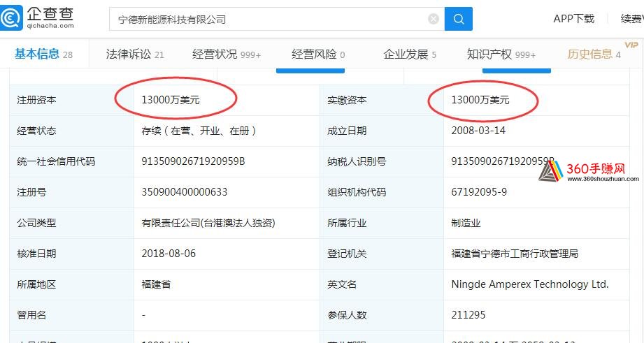Click the Qichacha logo icon
Viewport: 644px width, 343px height.
11,17
